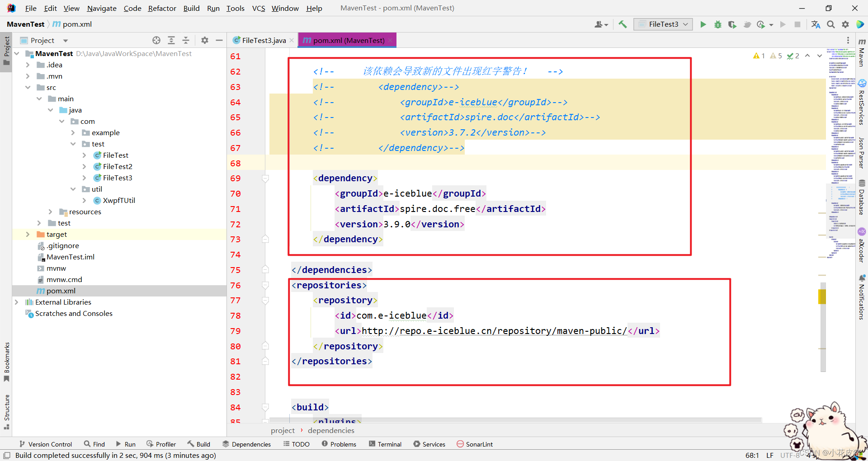Open the Terminal tool window
Screen dimensions: 868x461
pyautogui.click(x=385, y=444)
